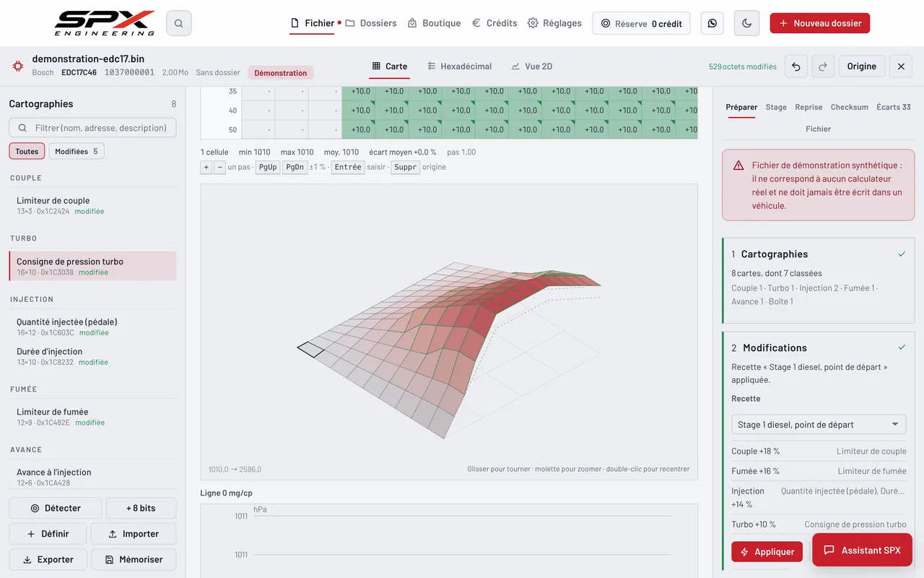Screen dimensions: 924x578
Task: Click Mémoriser button
Action: point(134,559)
